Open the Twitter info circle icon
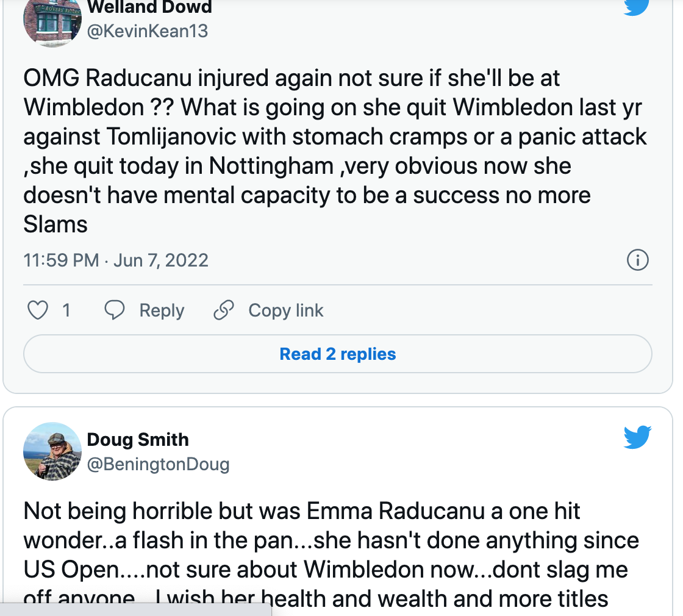The image size is (683, 616). (637, 260)
